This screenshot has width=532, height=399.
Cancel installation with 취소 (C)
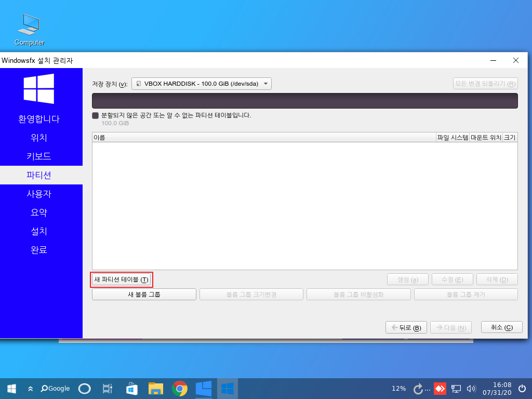pyautogui.click(x=502, y=327)
